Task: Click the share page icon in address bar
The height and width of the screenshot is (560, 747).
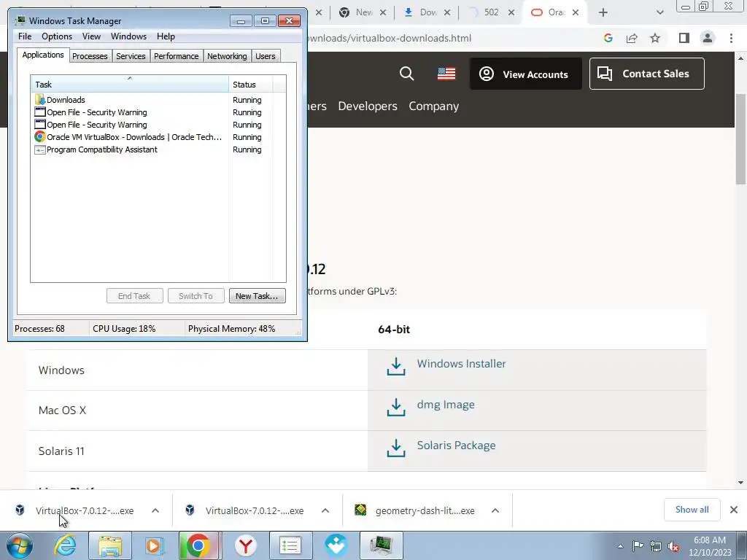Action: (x=632, y=38)
